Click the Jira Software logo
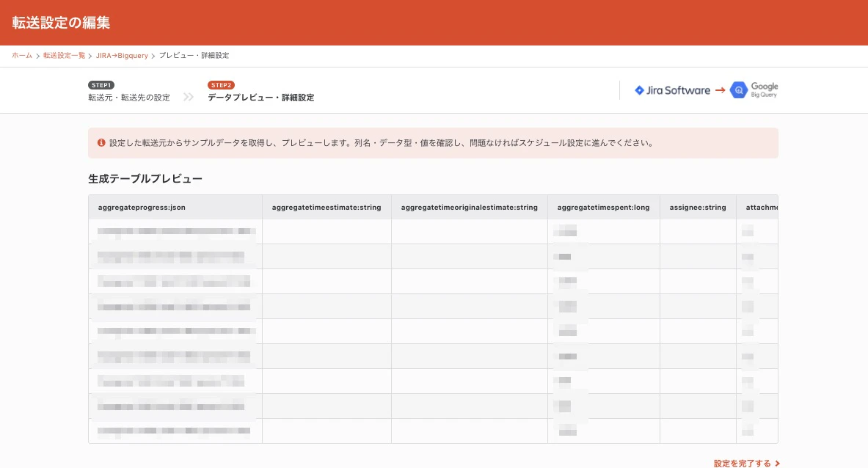Image resolution: width=868 pixels, height=468 pixels. [672, 90]
